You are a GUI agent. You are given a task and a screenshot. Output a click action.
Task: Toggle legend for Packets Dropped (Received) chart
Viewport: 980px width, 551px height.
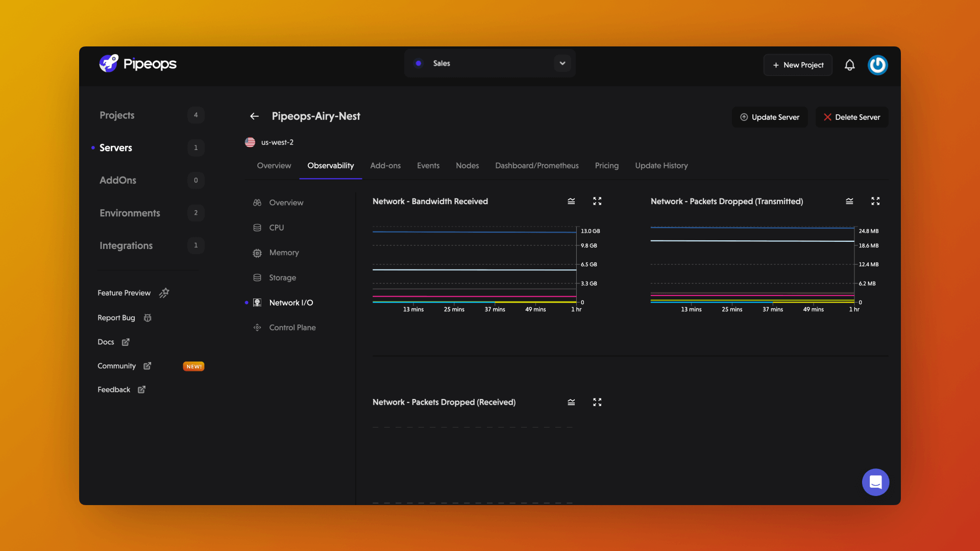pos(571,403)
